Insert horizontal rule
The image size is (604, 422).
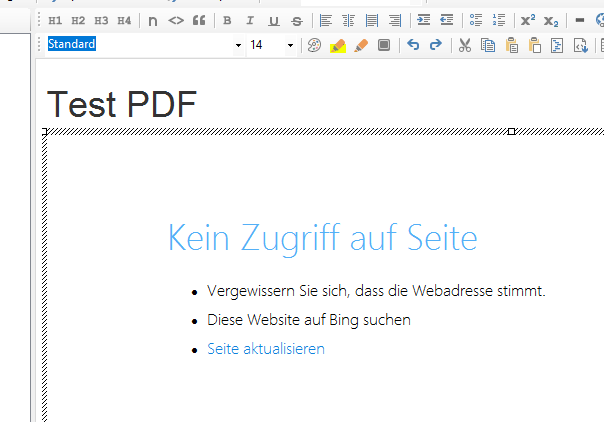tap(580, 20)
